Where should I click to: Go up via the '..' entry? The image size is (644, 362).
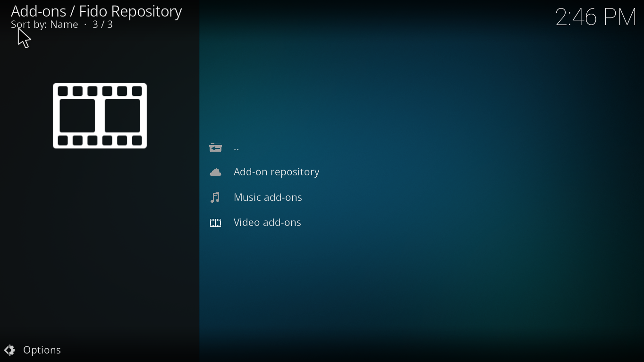coord(237,148)
